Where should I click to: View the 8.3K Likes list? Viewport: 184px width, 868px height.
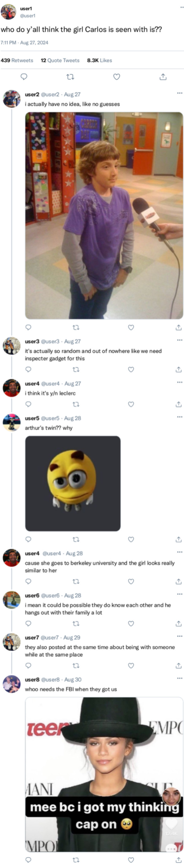[99, 60]
